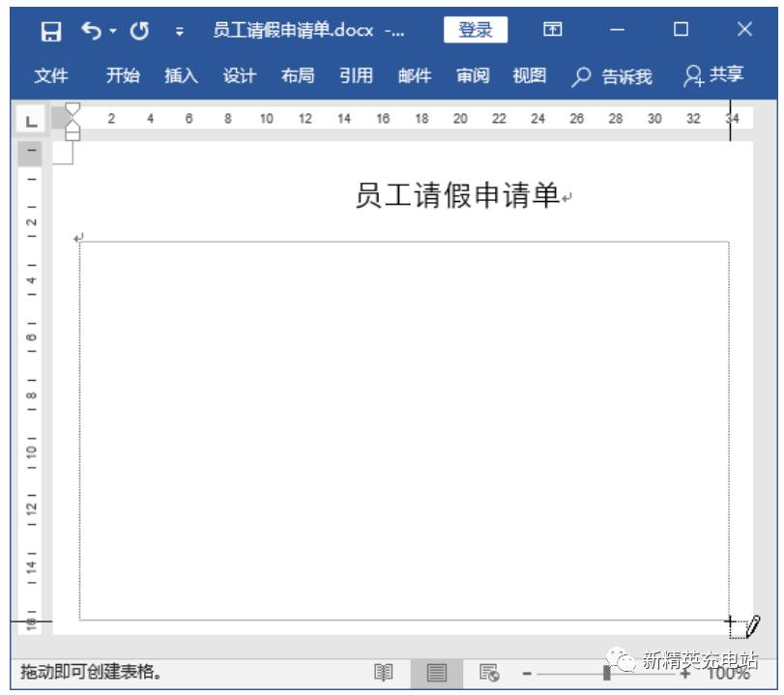Viewport: 784px width, 695px height.
Task: Click the 共享 share button
Action: click(725, 72)
